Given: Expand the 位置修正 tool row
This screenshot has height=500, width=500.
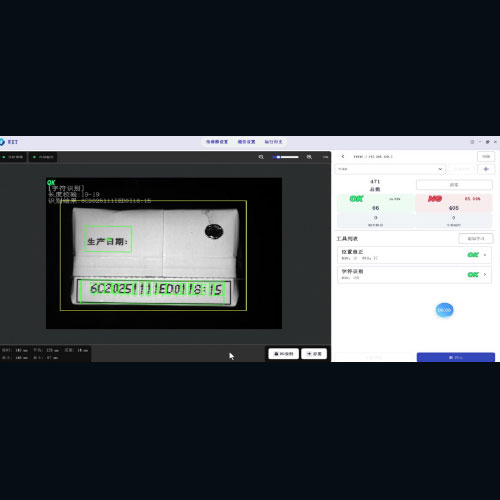Looking at the screenshot, I should click(x=414, y=255).
